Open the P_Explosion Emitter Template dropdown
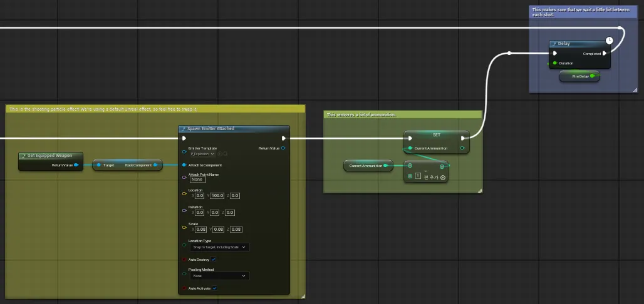644x304 pixels. click(x=202, y=154)
